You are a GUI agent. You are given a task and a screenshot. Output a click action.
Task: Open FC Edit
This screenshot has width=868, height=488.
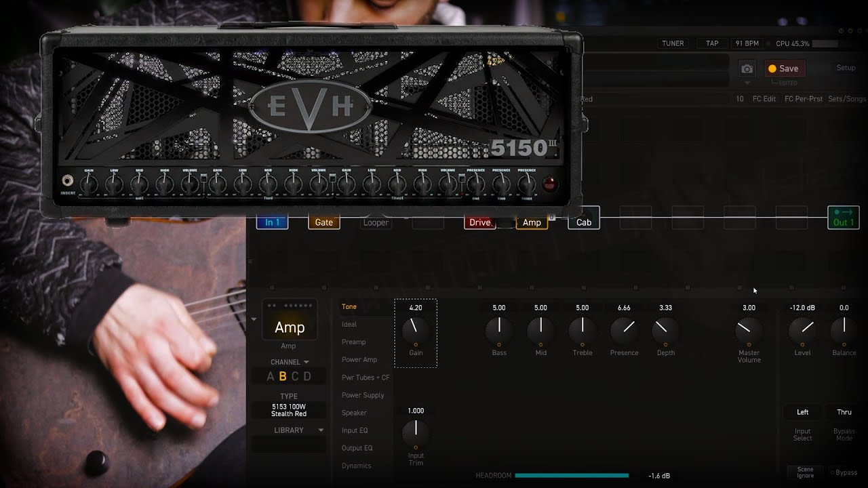764,99
